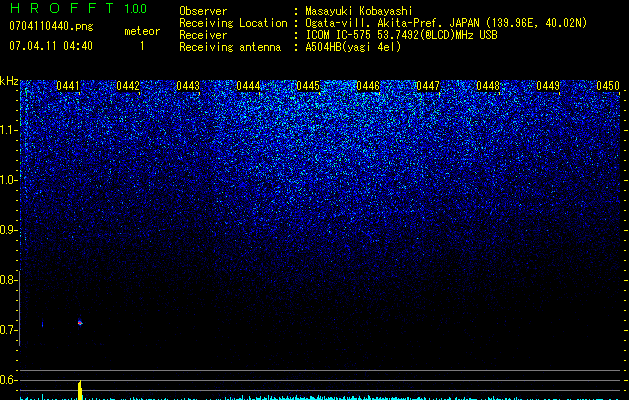This screenshot has height=400, width=629.
Task: Click the 0448 time marker
Action: coord(488,86)
